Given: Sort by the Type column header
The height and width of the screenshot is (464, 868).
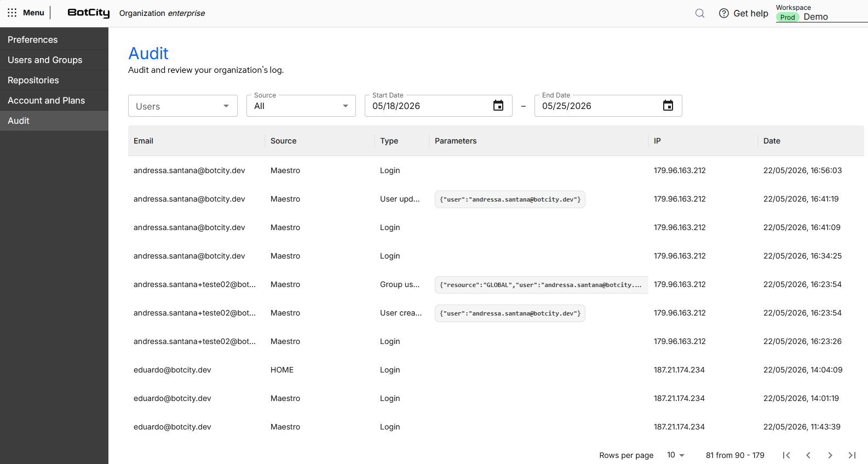Looking at the screenshot, I should click(389, 141).
